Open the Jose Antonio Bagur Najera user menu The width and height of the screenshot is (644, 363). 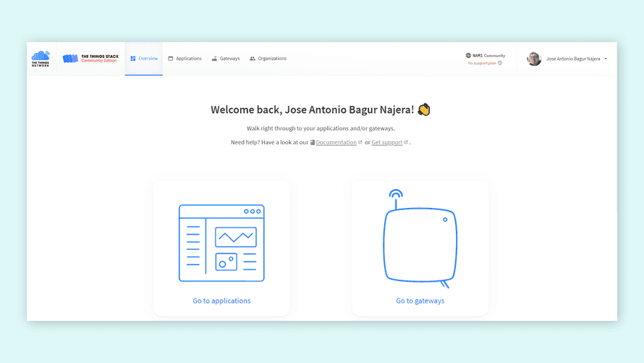(572, 59)
